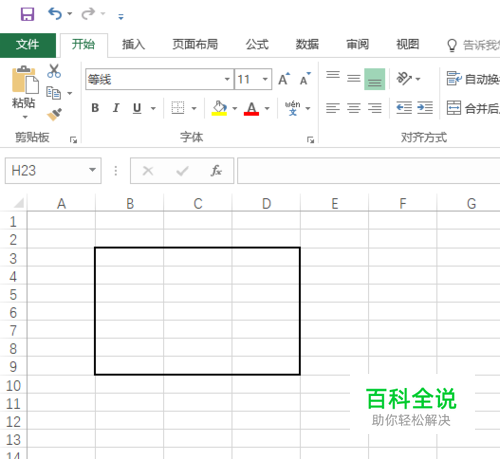Expand the underline style arrow
The width and height of the screenshot is (500, 459).
click(153, 108)
